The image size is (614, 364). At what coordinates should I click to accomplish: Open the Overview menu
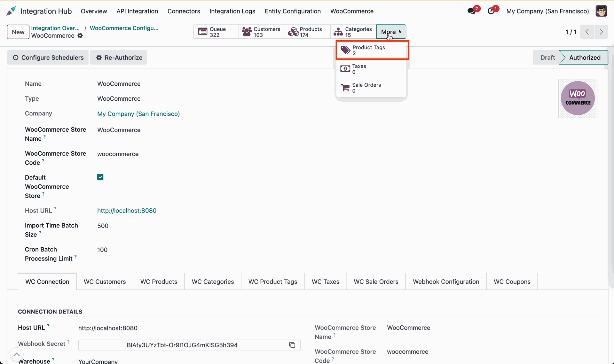click(x=94, y=11)
